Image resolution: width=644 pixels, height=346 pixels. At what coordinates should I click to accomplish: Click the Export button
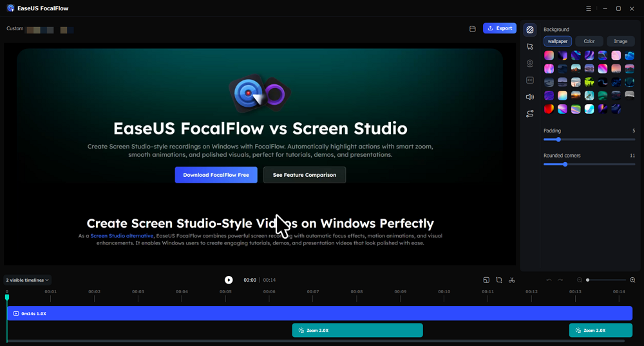tap(500, 28)
